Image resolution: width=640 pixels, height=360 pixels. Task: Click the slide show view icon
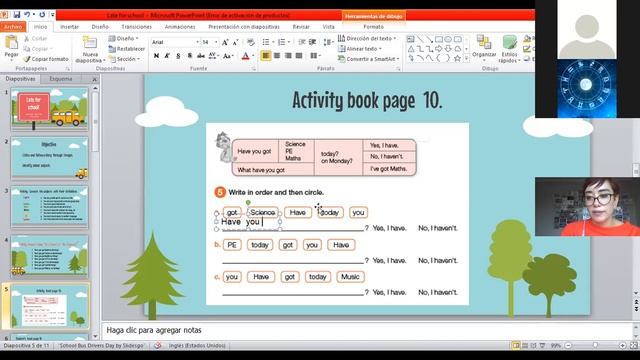tap(542, 346)
